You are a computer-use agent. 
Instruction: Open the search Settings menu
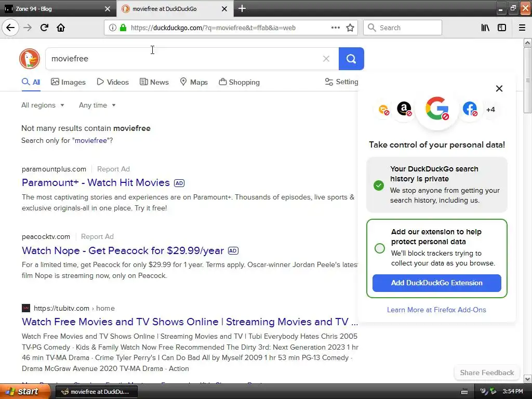341,82
